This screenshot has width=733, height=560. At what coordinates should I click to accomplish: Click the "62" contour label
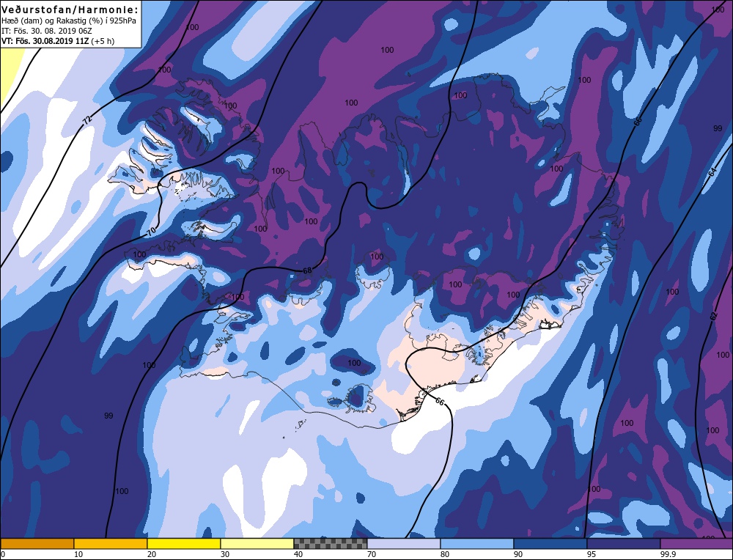point(713,315)
